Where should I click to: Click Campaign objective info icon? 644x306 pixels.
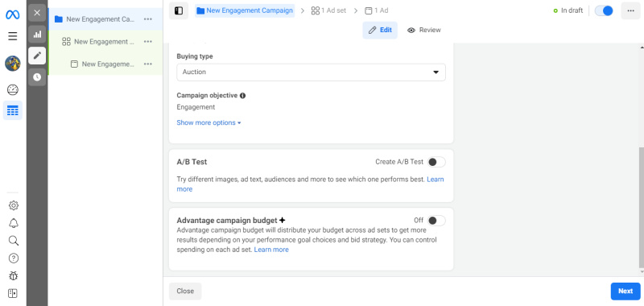click(243, 95)
